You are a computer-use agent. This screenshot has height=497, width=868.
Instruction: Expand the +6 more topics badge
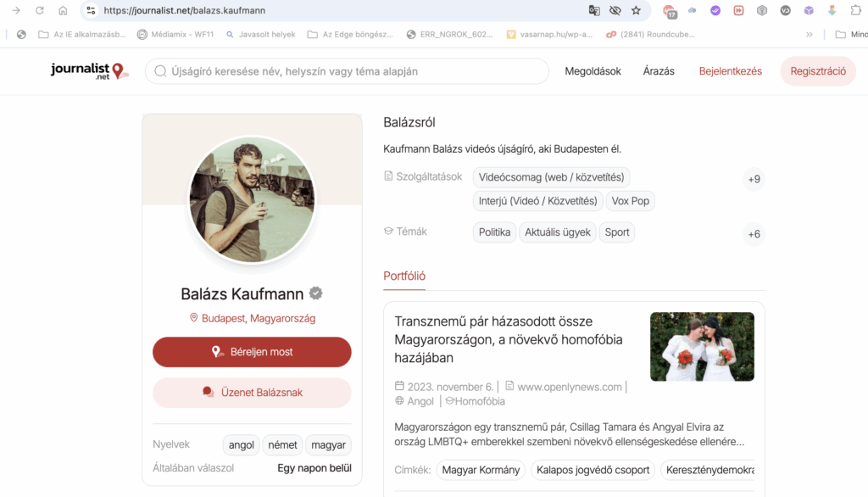[754, 234]
